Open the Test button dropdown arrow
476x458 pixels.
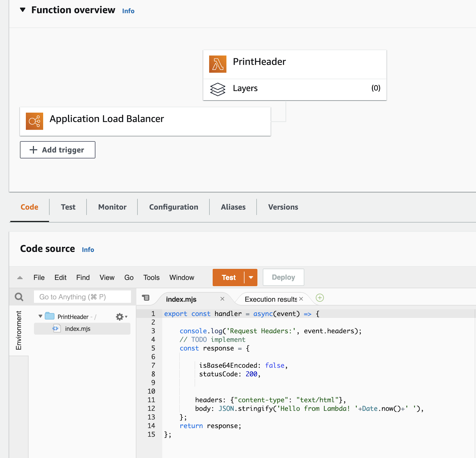pos(251,277)
